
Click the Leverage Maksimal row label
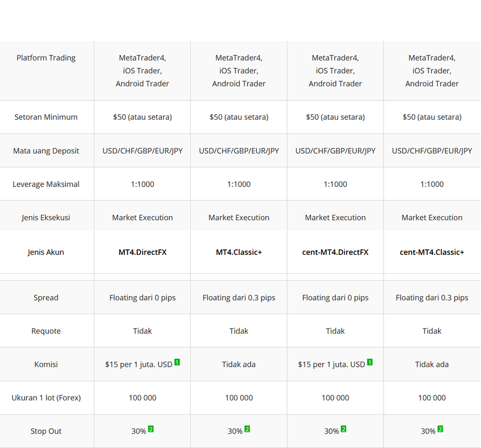point(46,184)
